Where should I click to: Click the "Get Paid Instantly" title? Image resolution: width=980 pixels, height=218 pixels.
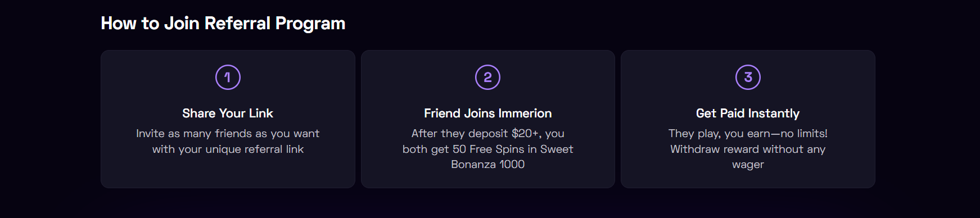(748, 113)
